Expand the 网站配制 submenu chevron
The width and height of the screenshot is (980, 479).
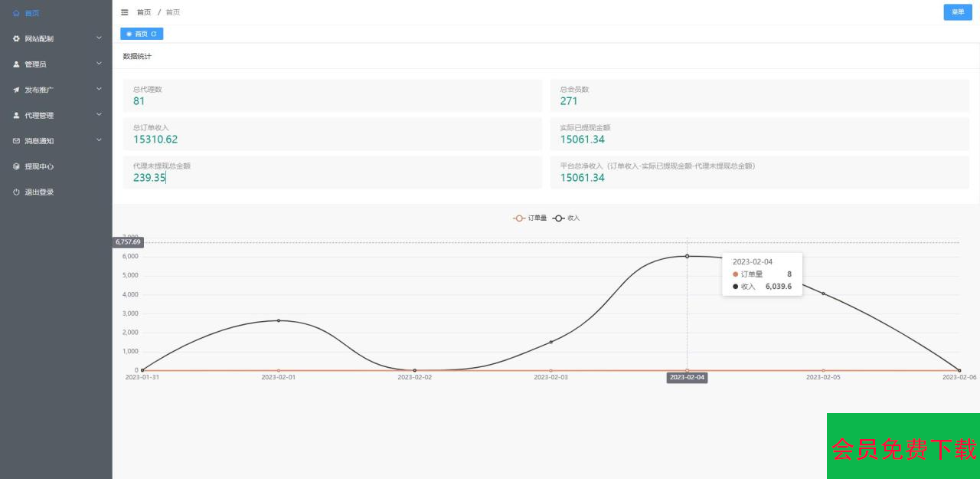click(x=99, y=38)
